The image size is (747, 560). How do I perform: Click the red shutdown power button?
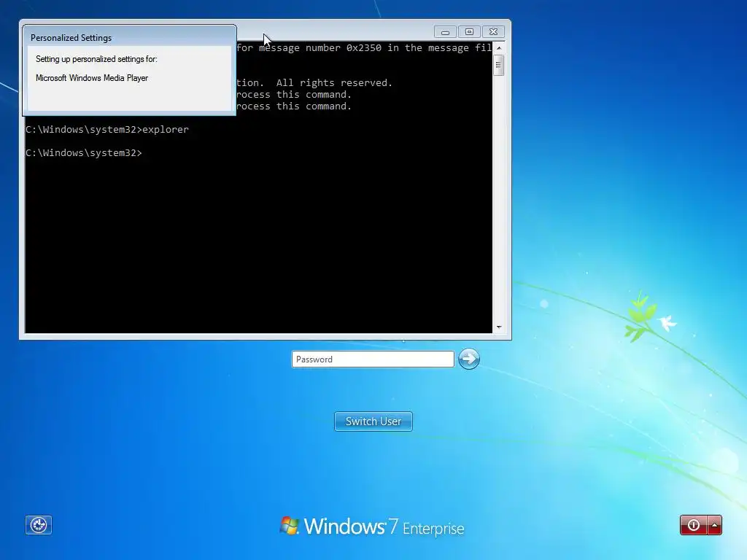coord(694,525)
